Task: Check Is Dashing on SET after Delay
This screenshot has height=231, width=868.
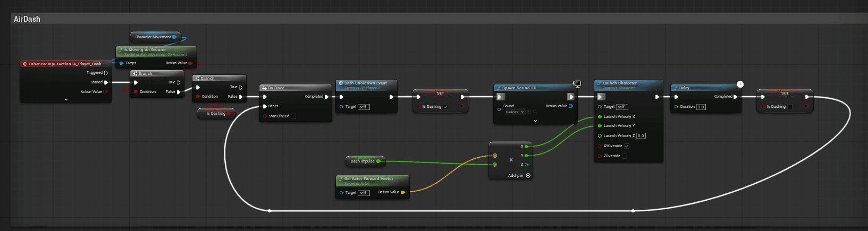Action: coord(790,107)
